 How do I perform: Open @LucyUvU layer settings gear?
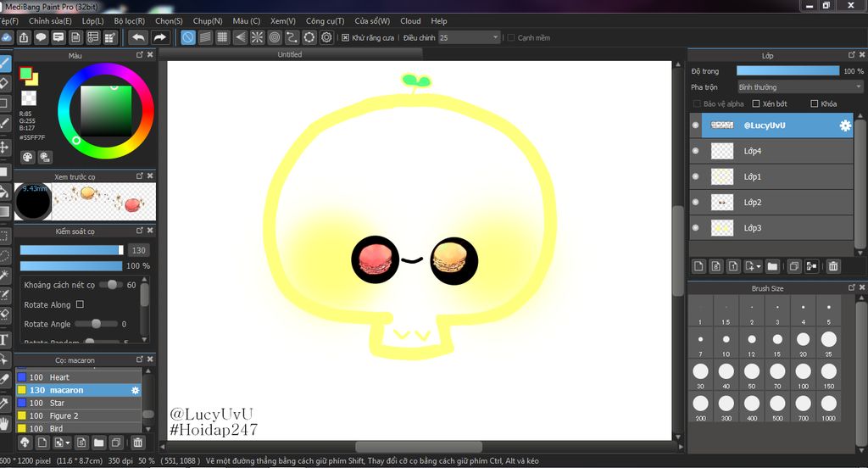[x=845, y=125]
